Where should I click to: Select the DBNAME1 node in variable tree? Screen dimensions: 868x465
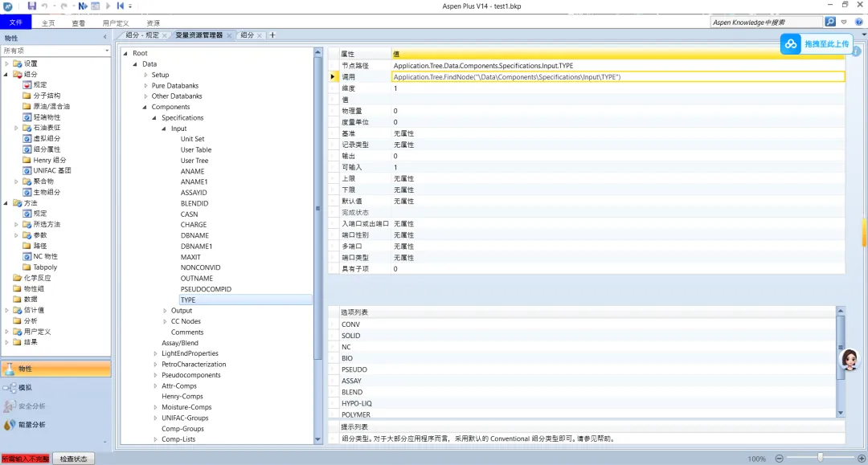pyautogui.click(x=197, y=246)
